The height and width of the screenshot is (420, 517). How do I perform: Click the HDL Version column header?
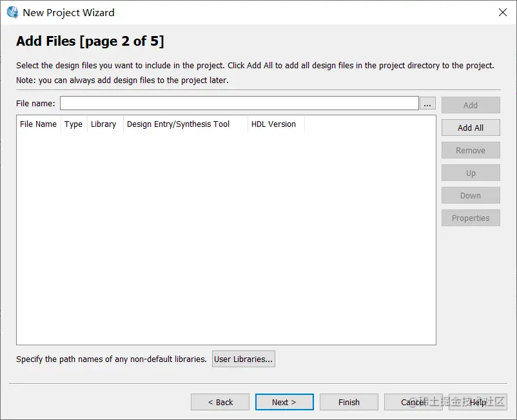[276, 124]
